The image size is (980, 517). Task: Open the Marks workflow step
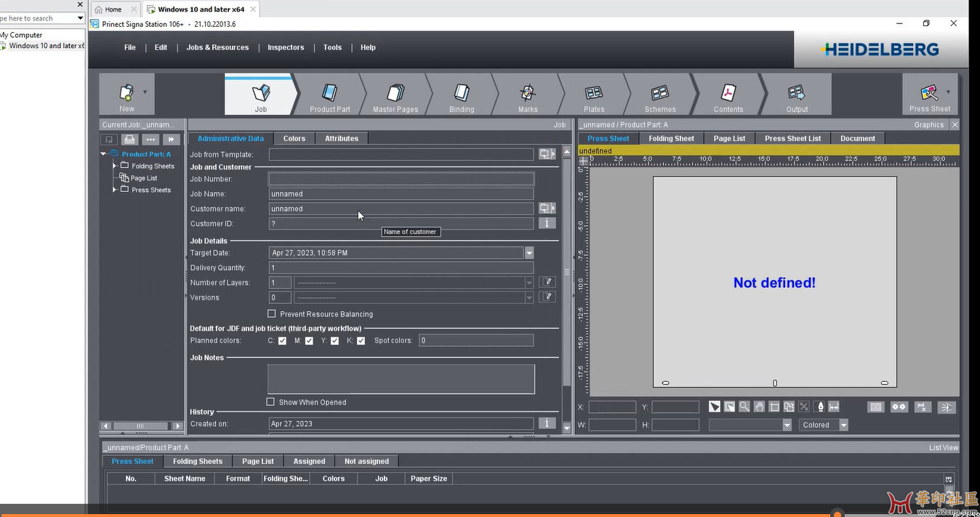[x=528, y=95]
